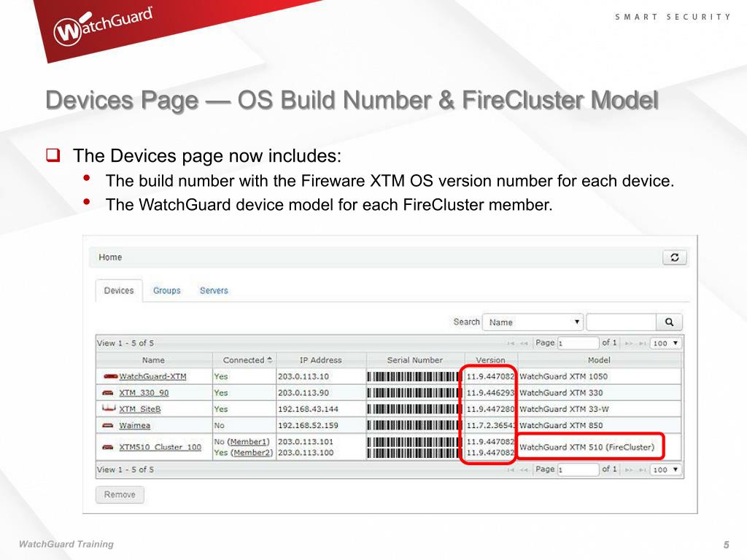This screenshot has height=560, width=747.
Task: Click the XTM_SiteB device icon
Action: 109,408
